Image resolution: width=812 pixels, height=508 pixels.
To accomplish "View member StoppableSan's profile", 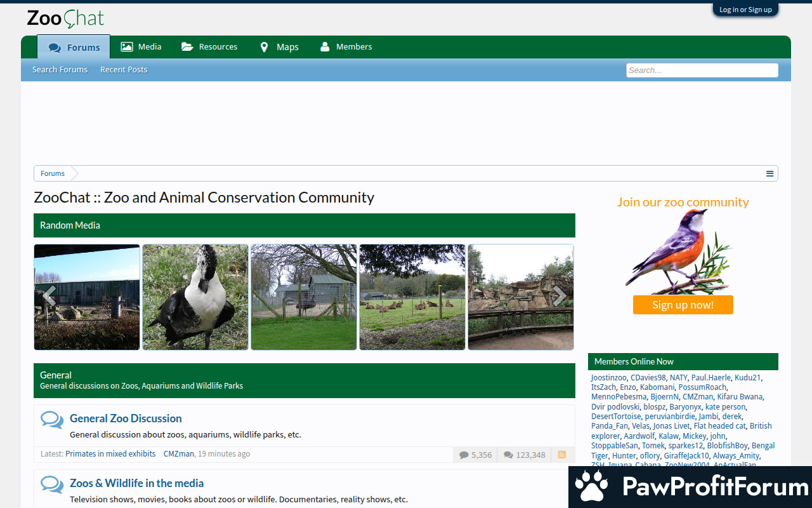I will (615, 446).
